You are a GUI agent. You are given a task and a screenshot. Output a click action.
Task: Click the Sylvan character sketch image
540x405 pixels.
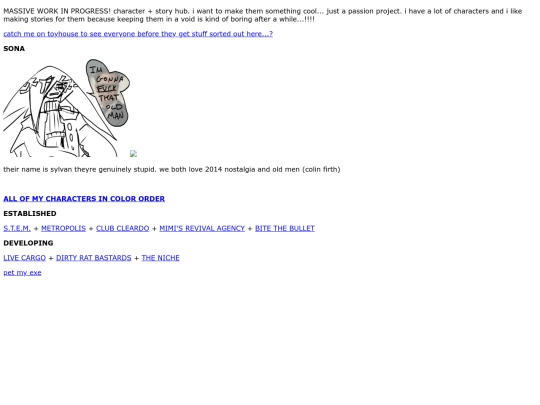66,108
